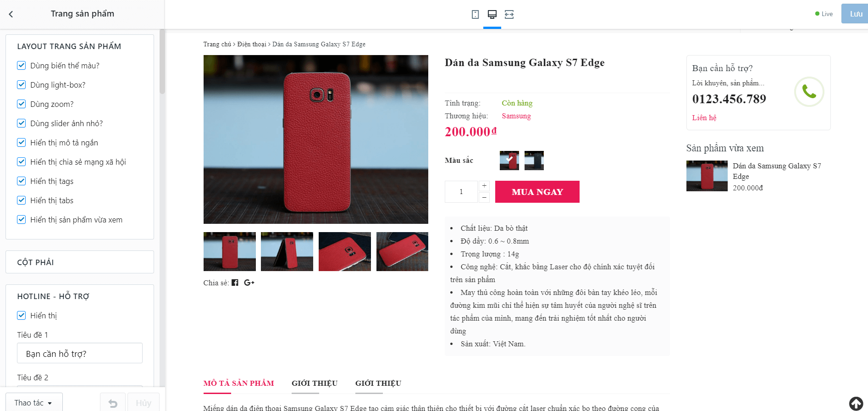Switch to full-width preview icon
The width and height of the screenshot is (868, 411).
509,15
